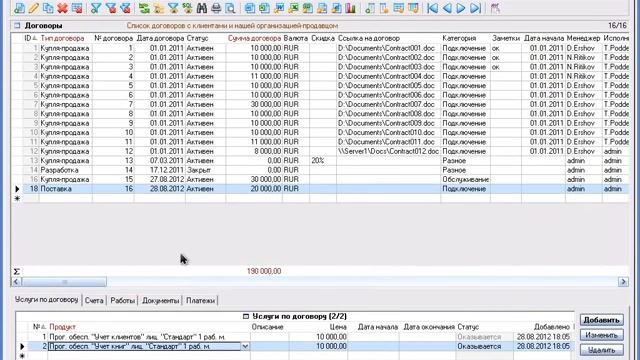Apply filter with the funnel icon
The width and height of the screenshot is (640, 360).
[x=96, y=8]
